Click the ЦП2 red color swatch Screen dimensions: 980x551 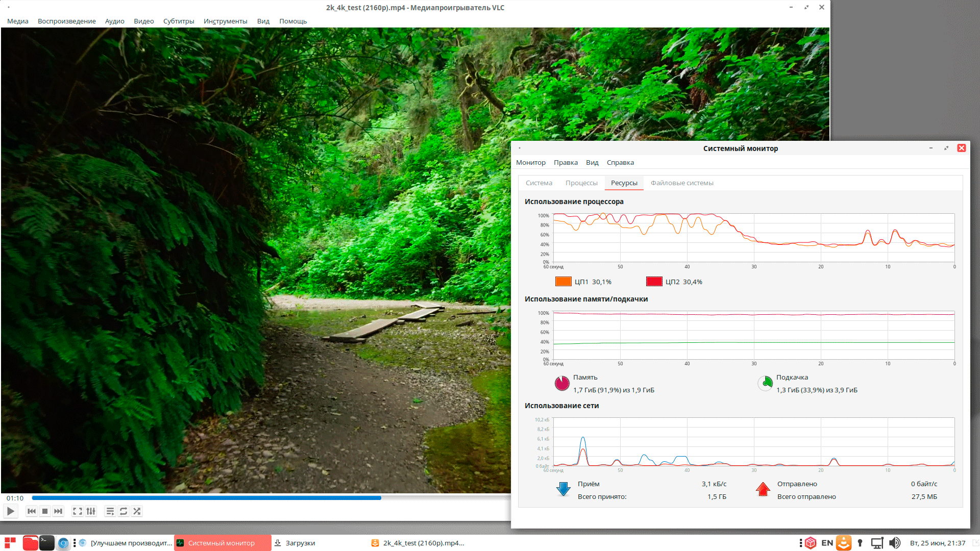(x=654, y=282)
